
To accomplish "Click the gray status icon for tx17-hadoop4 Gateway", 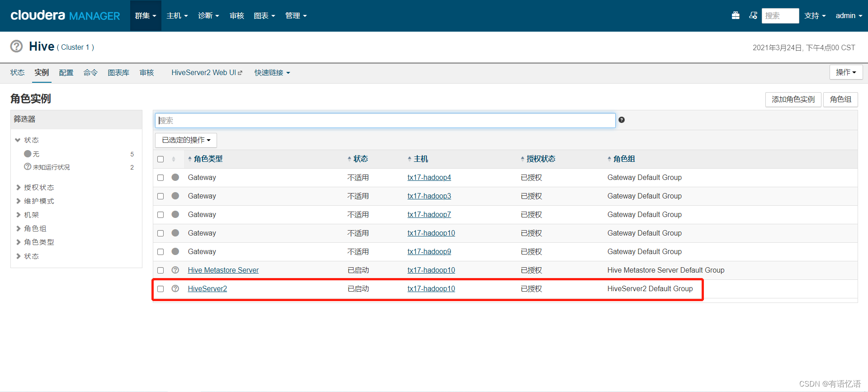I will coord(175,177).
